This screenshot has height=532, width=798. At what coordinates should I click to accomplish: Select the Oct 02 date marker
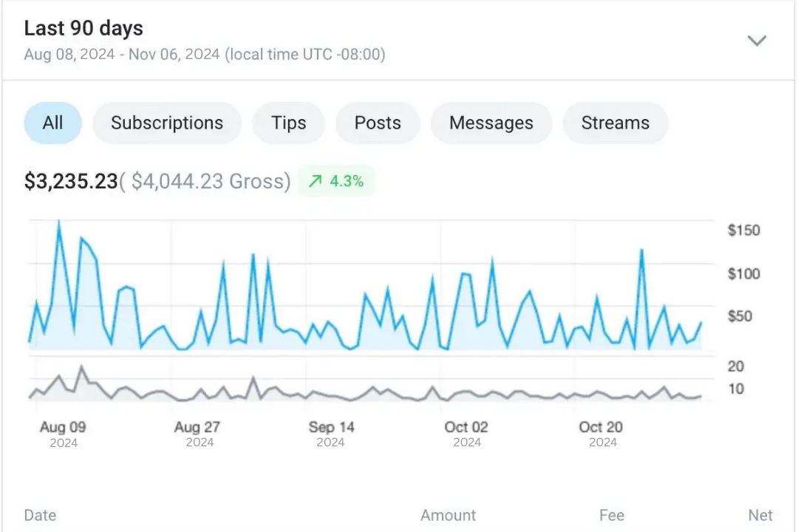466,427
